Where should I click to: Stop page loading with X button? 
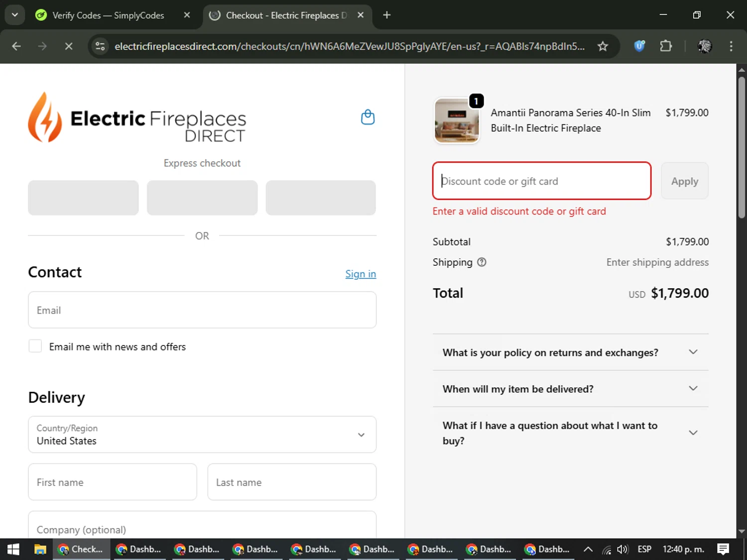coord(69,46)
